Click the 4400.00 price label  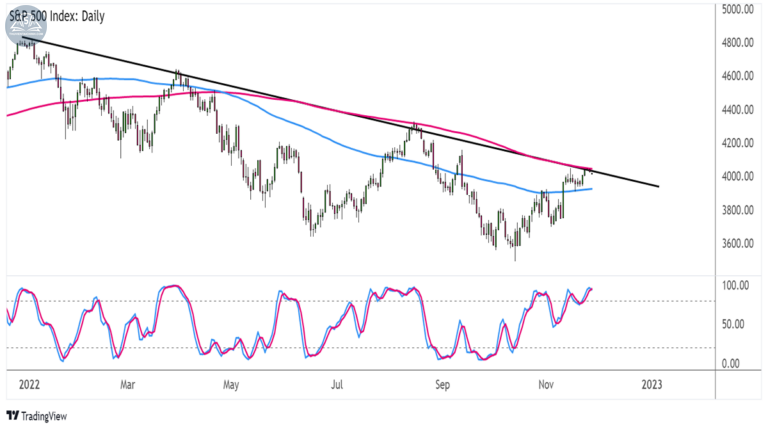tap(738, 110)
